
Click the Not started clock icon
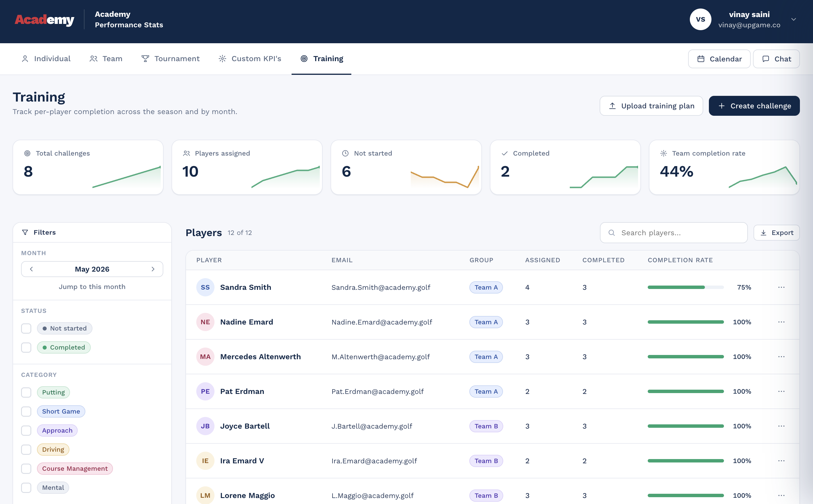[345, 153]
